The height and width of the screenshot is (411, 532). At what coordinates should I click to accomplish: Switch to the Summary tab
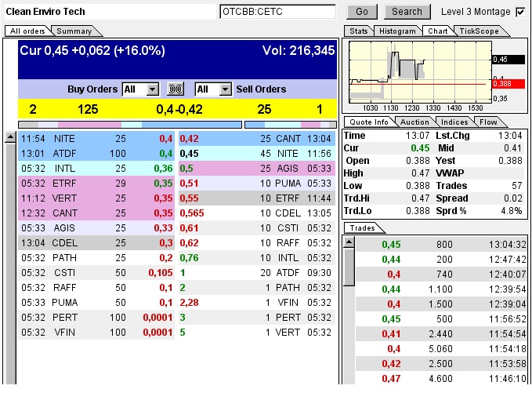pos(74,31)
